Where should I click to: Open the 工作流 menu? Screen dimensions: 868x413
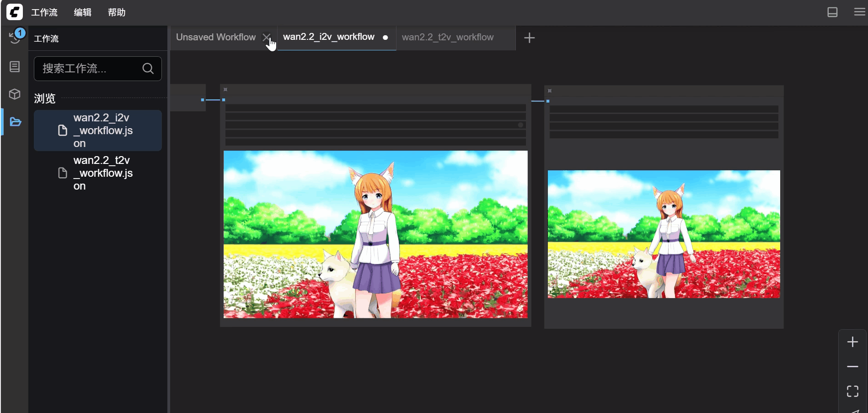[x=44, y=12]
